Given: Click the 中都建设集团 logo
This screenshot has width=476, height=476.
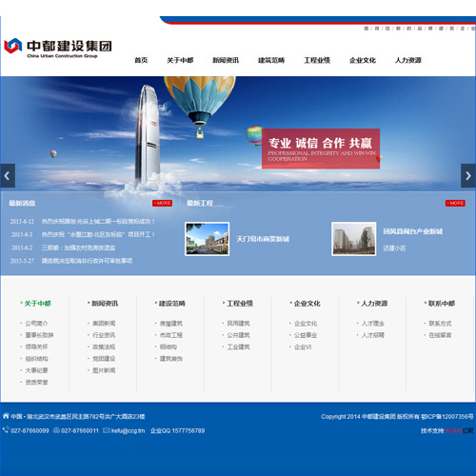Looking at the screenshot, I should pos(58,48).
